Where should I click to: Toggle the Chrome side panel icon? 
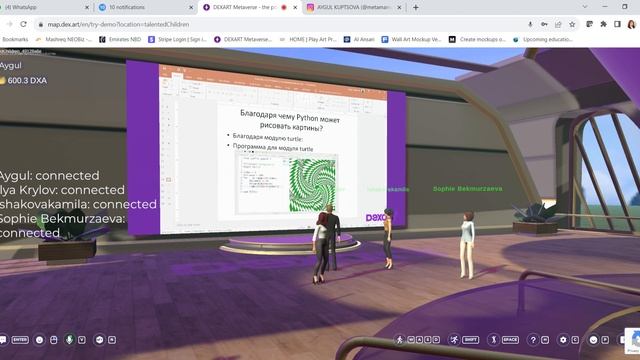pyautogui.click(x=617, y=24)
